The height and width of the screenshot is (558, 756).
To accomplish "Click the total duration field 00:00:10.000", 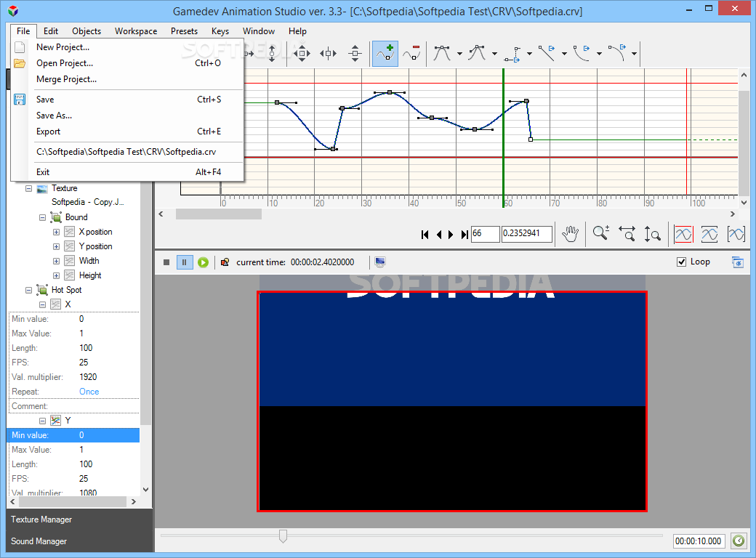I will click(698, 541).
